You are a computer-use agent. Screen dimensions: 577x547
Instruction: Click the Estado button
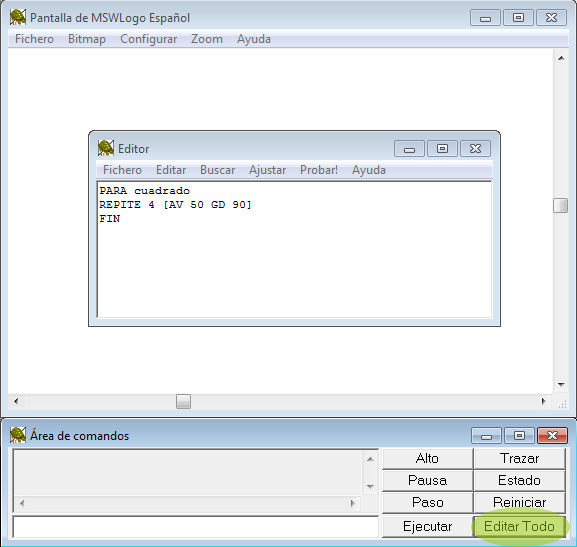tap(519, 480)
